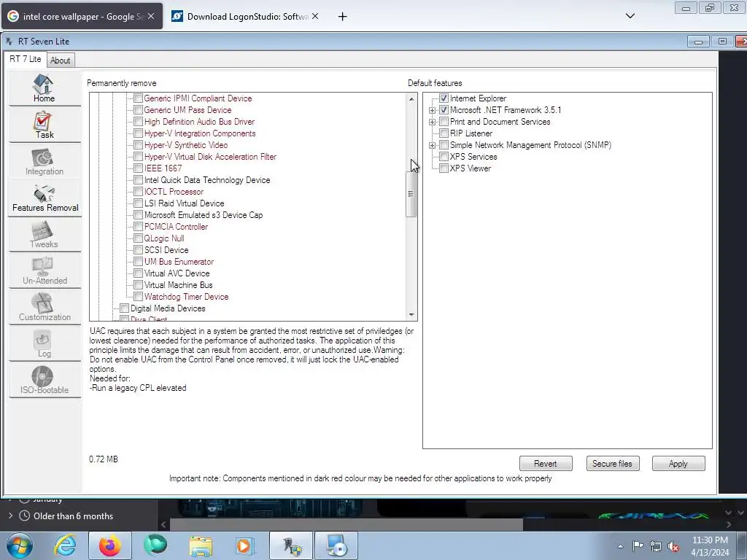This screenshot has width=747, height=560.
Task: Open the green orb taskbar application
Action: pos(156,545)
